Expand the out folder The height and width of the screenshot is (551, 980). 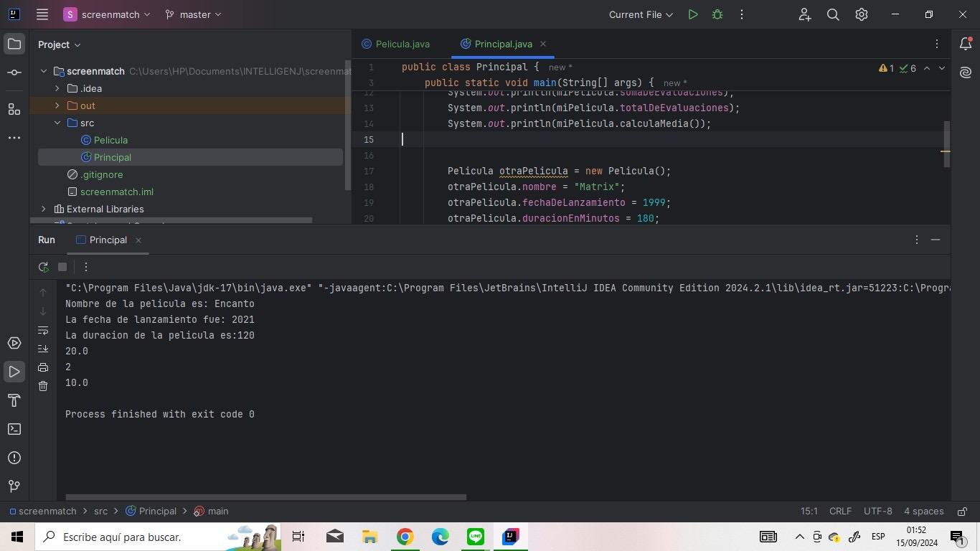[x=57, y=105]
